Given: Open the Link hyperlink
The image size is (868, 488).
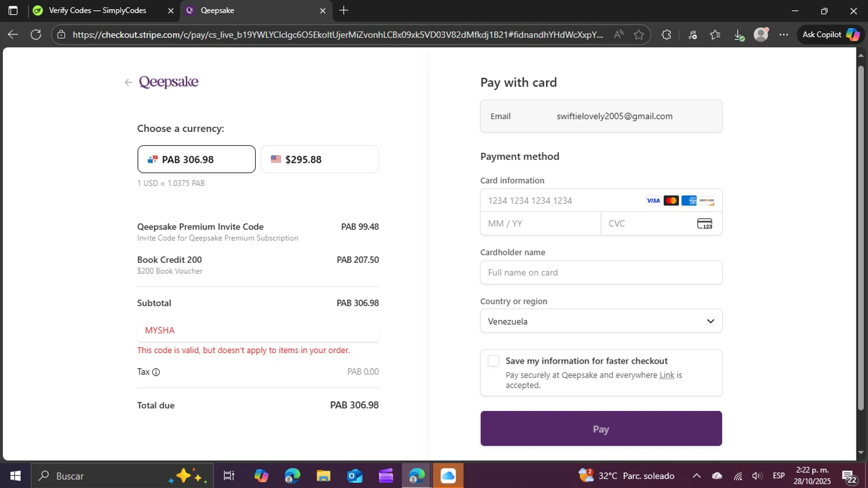Looking at the screenshot, I should (667, 375).
